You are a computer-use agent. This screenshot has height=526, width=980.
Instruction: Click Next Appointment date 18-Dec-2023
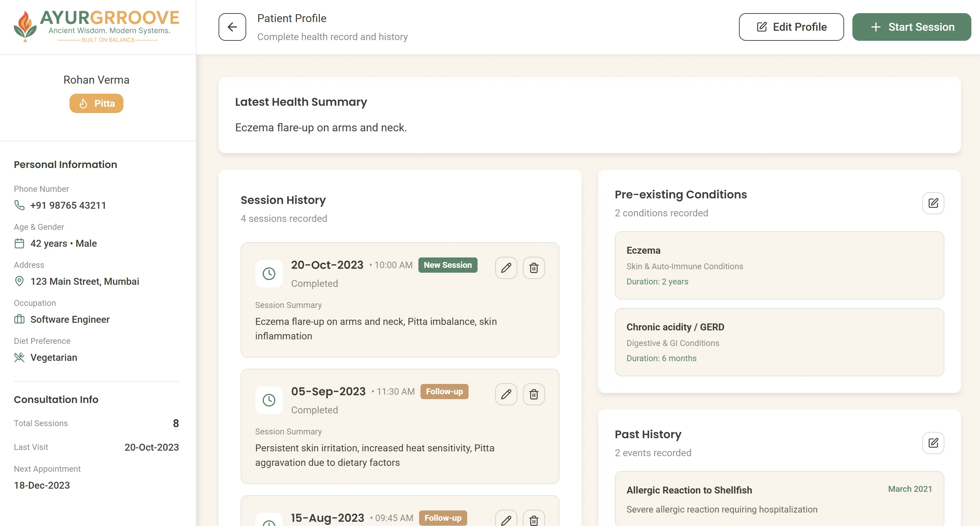coord(42,485)
